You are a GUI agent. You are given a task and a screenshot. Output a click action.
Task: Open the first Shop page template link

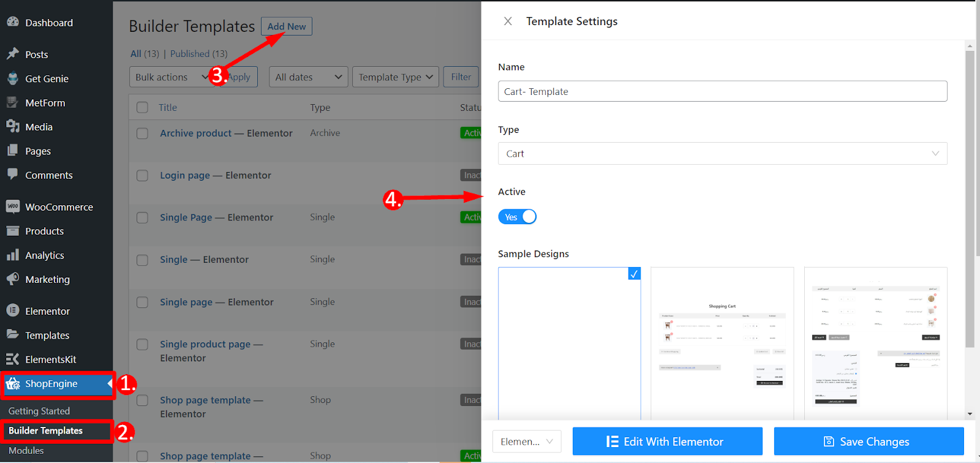(x=211, y=407)
